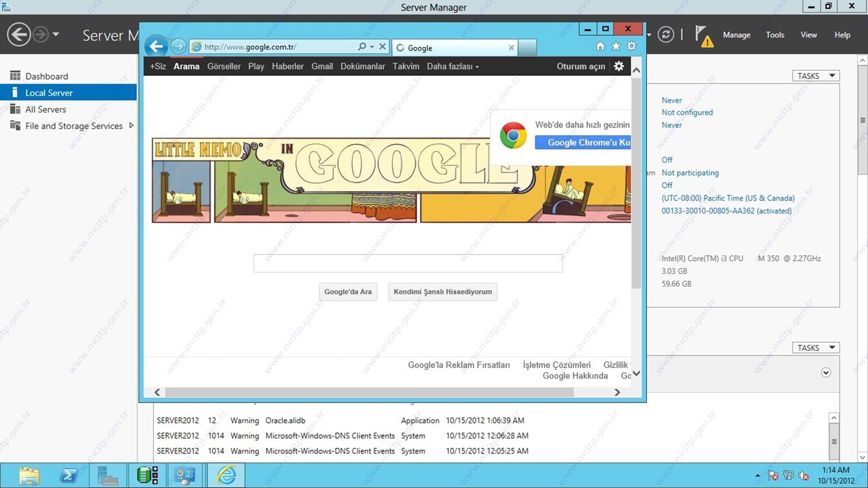Open Internet Explorer Favorites star
Screen dimensions: 868x488
[x=616, y=46]
